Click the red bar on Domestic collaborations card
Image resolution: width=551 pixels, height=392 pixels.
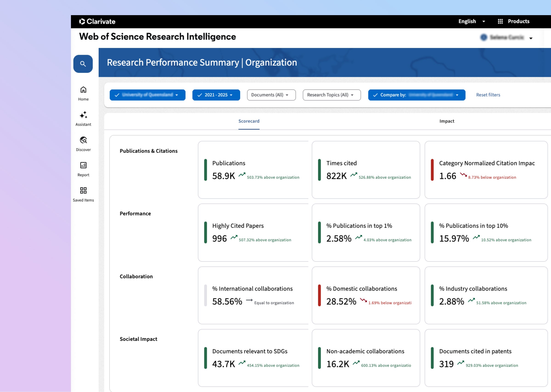[319, 295]
